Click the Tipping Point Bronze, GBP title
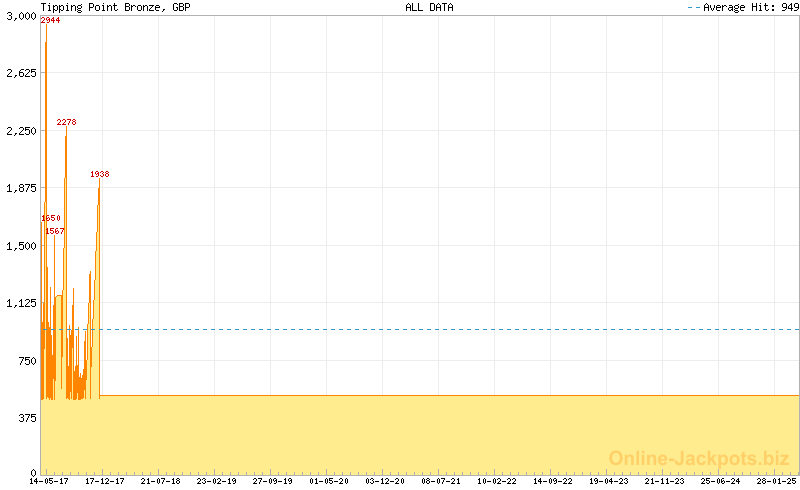The height and width of the screenshot is (490, 800). [x=115, y=7]
